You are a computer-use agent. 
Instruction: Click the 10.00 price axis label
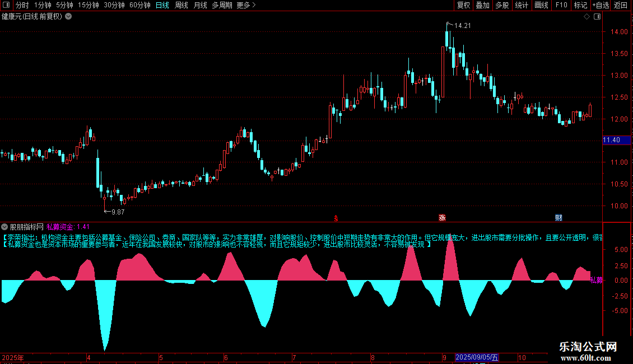619,206
